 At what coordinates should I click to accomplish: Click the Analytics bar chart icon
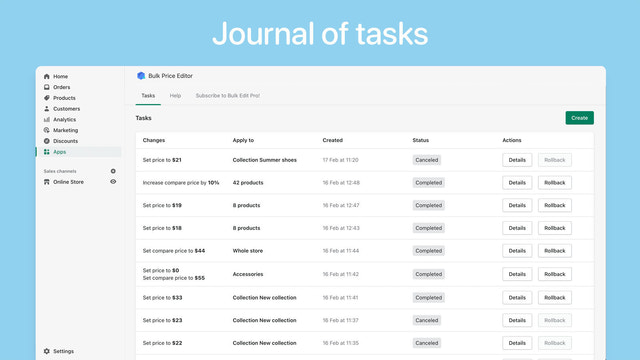tap(47, 119)
